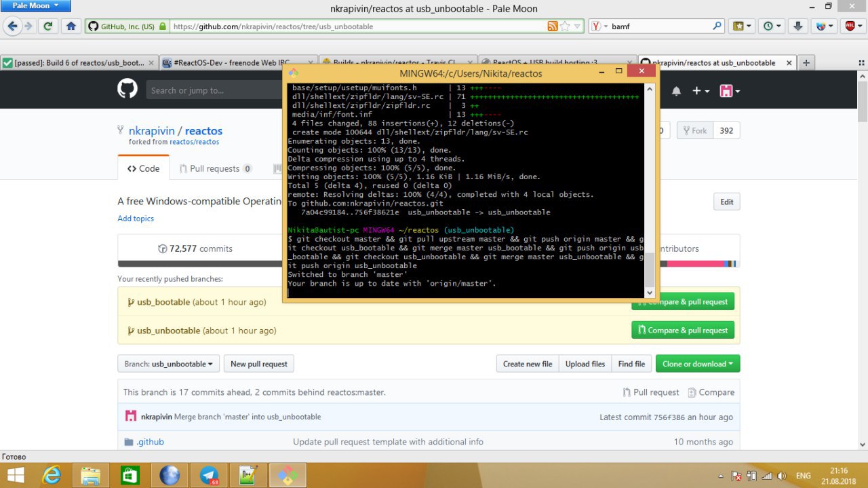This screenshot has width=868, height=488.
Task: Click the Upload files button
Action: point(585,364)
